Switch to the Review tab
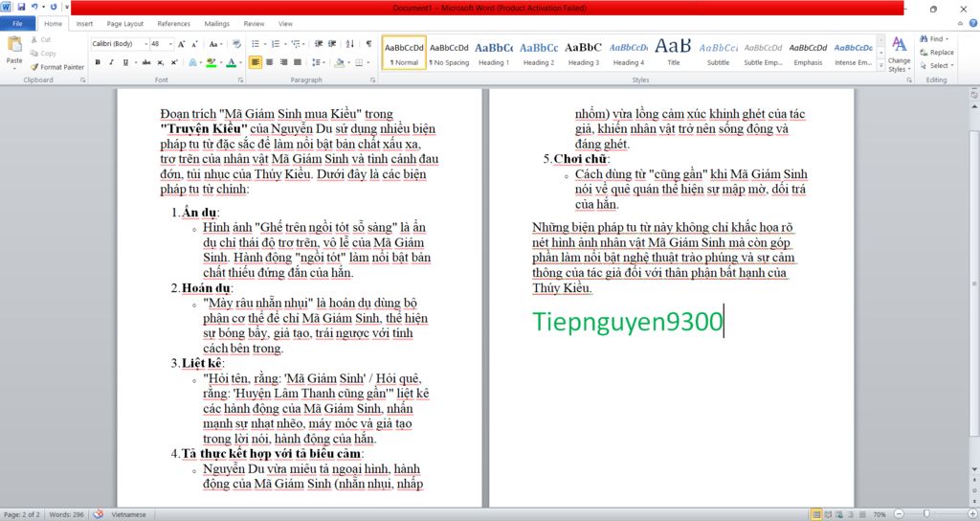This screenshot has height=521, width=980. 254,24
